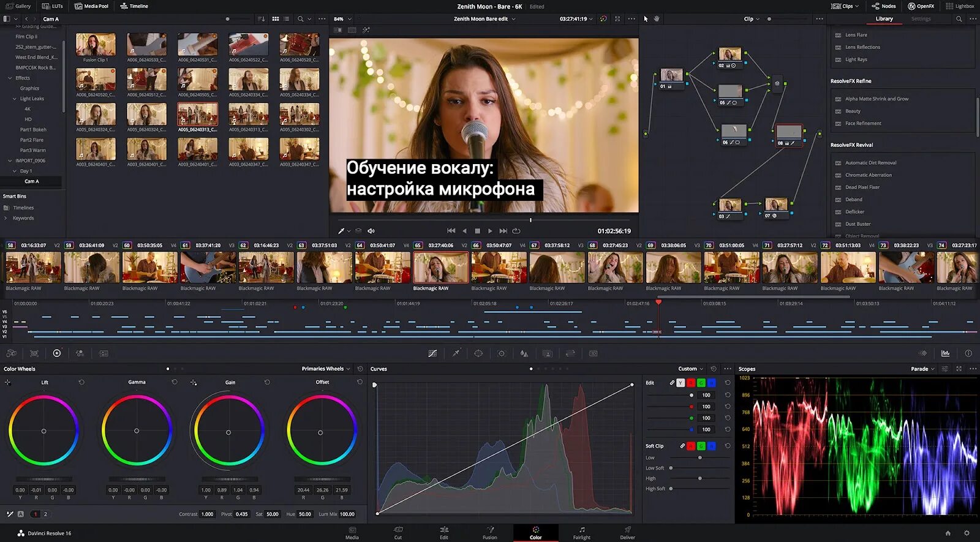This screenshot has height=542, width=980.
Task: Open the Camera Raw palette
Action: tap(11, 353)
